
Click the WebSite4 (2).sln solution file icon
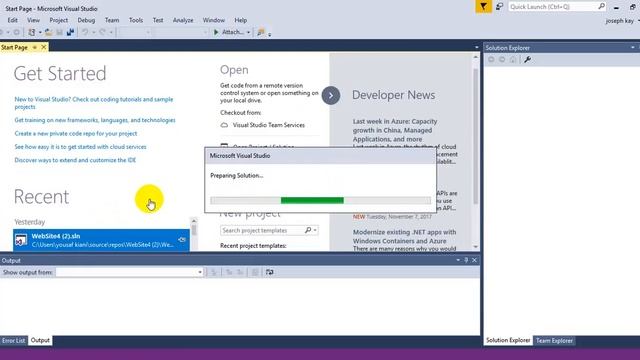tap(21, 240)
